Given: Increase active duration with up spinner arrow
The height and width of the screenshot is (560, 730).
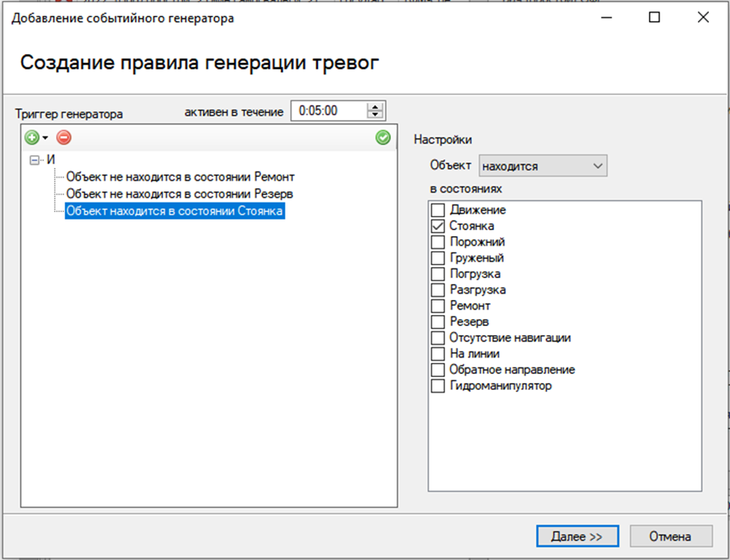Looking at the screenshot, I should point(375,106).
